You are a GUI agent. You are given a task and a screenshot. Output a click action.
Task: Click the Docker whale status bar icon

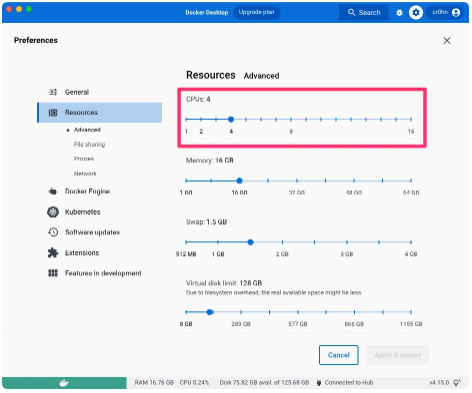point(64,383)
